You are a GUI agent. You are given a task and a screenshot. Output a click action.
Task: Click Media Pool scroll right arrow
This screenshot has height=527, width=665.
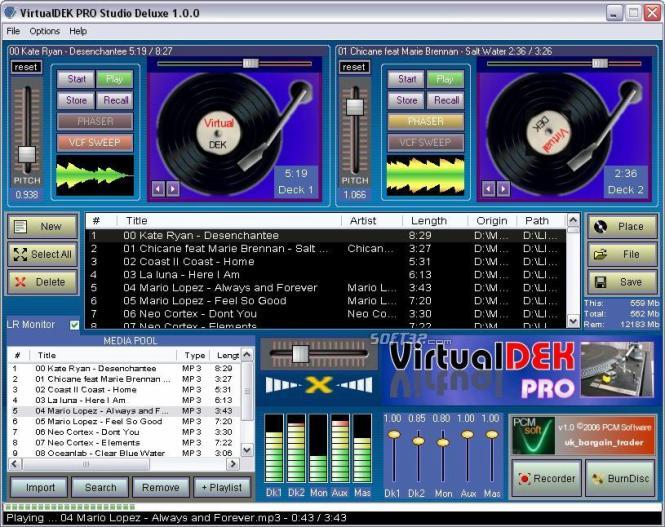pos(233,464)
